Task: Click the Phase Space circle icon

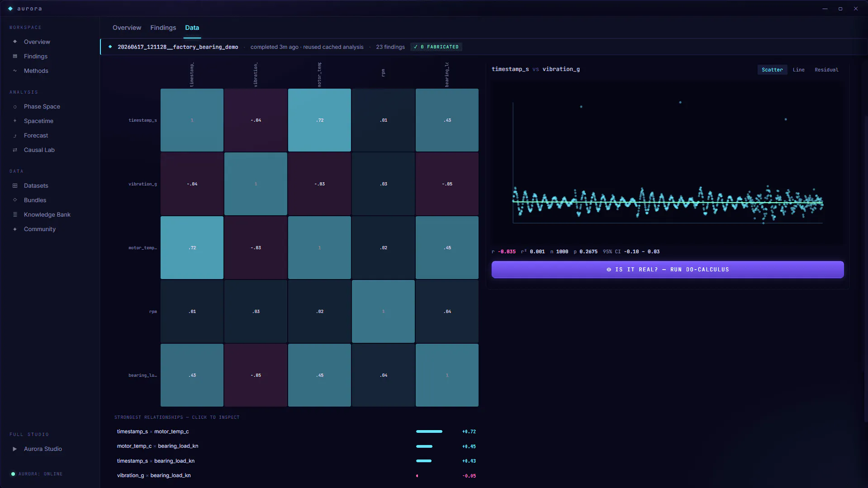Action: 15,107
